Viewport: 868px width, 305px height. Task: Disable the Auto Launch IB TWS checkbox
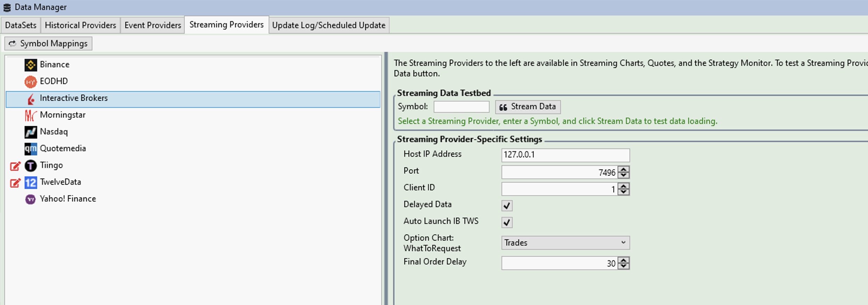pyautogui.click(x=507, y=222)
